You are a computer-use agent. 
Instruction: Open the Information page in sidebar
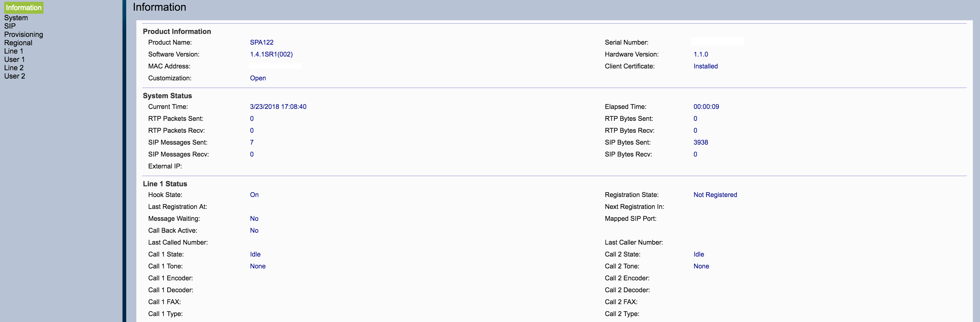tap(24, 8)
